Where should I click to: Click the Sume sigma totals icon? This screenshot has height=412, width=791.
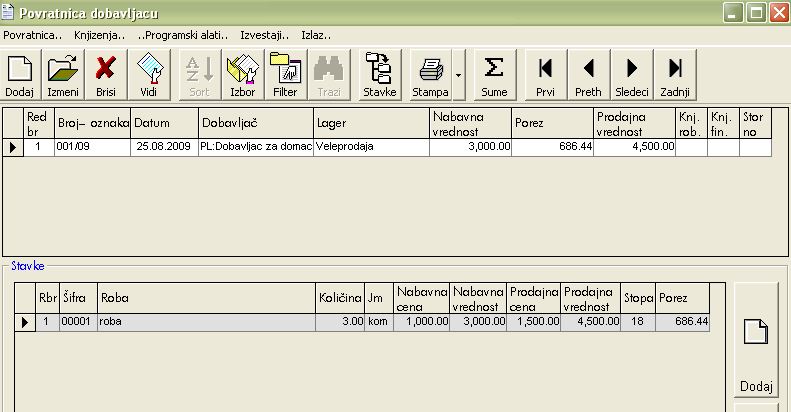[493, 75]
